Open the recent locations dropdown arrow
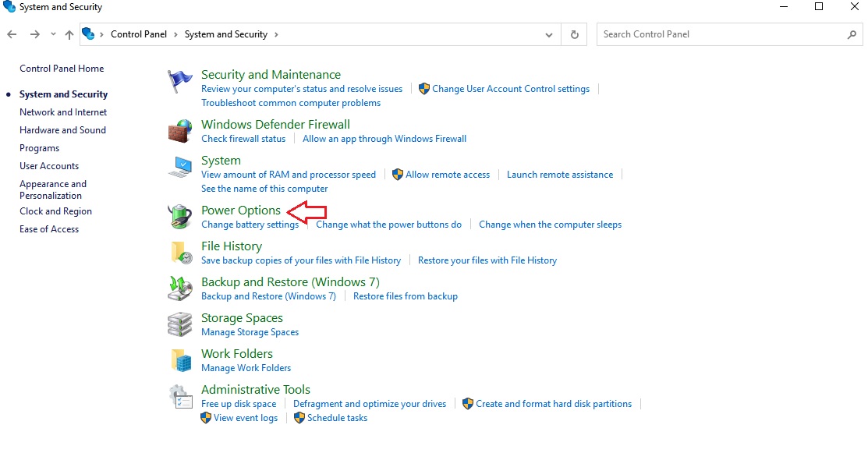This screenshot has width=868, height=453. [x=53, y=34]
